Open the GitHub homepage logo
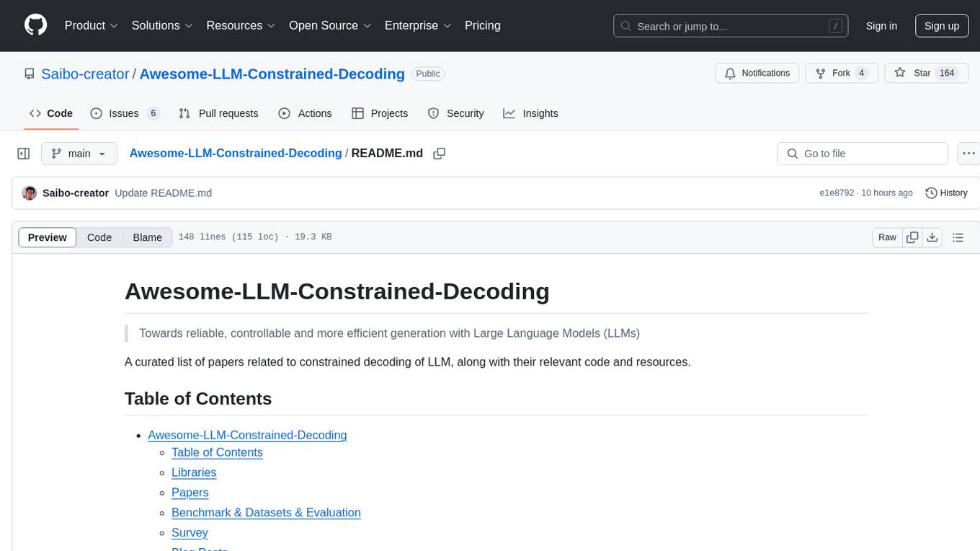This screenshot has height=551, width=980. pos(35,25)
